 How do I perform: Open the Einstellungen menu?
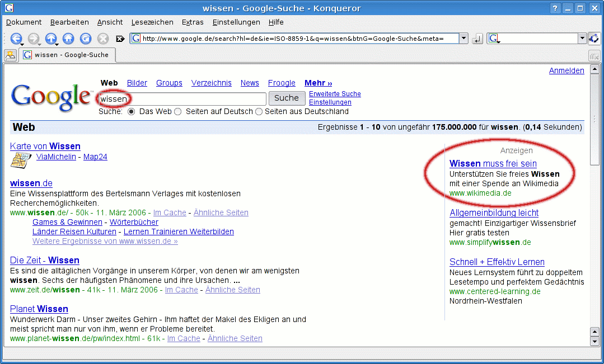236,22
